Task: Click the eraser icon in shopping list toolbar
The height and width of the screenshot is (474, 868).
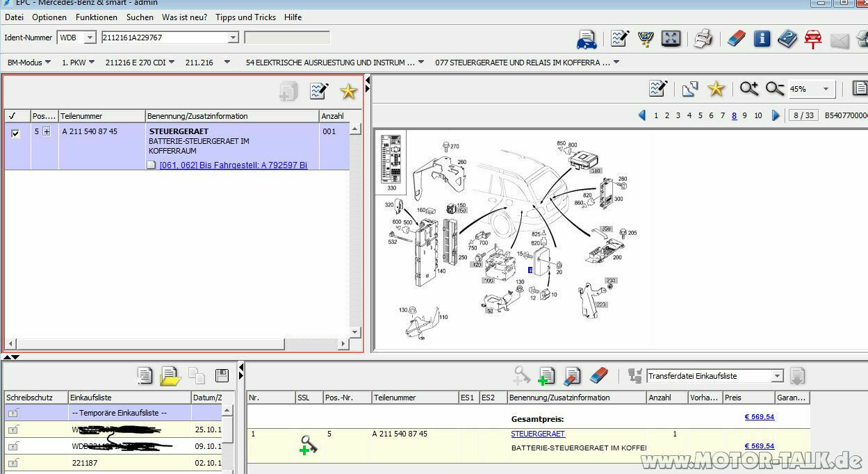Action: coord(598,376)
